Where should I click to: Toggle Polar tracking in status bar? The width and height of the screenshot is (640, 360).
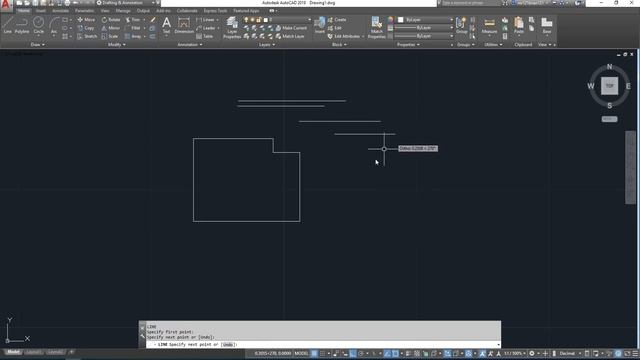click(360, 353)
